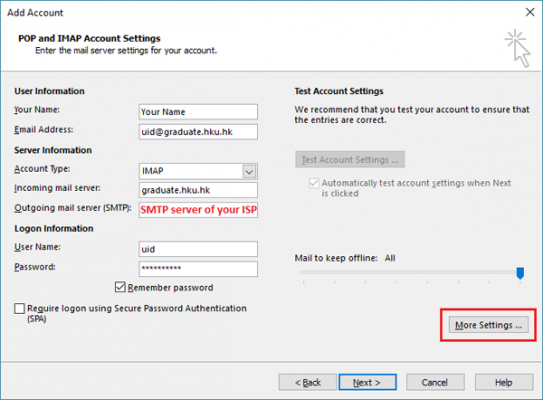Click the Password field
The image size is (543, 400).
(198, 269)
